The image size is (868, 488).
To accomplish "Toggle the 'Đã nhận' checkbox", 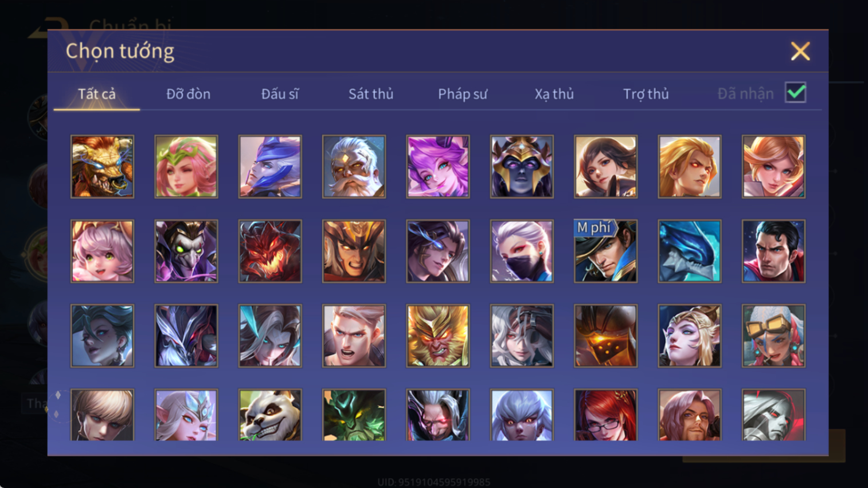I will [x=796, y=93].
